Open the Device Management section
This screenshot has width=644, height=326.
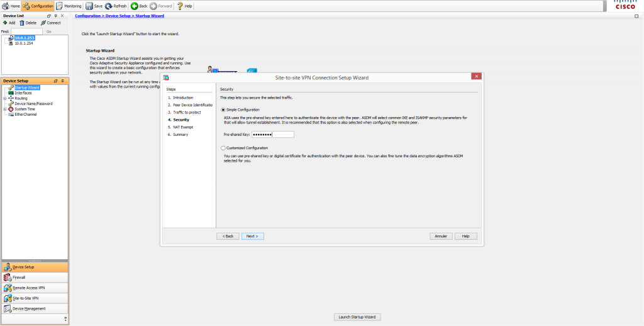coord(35,308)
